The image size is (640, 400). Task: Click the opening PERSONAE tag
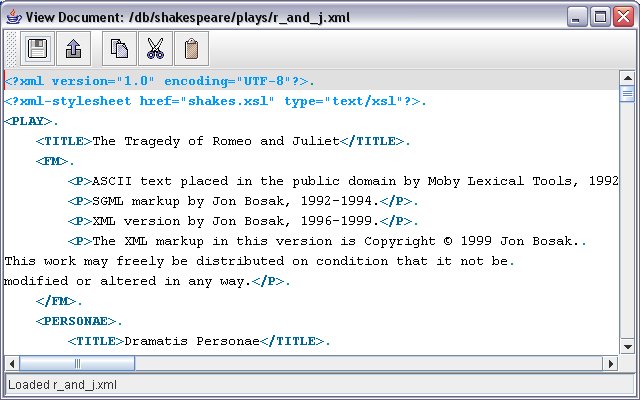tap(79, 321)
